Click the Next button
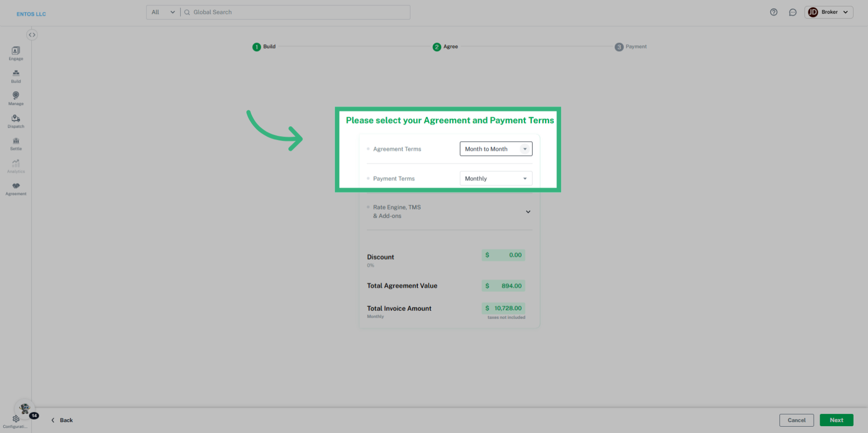Viewport: 868px width, 433px height. 836,420
